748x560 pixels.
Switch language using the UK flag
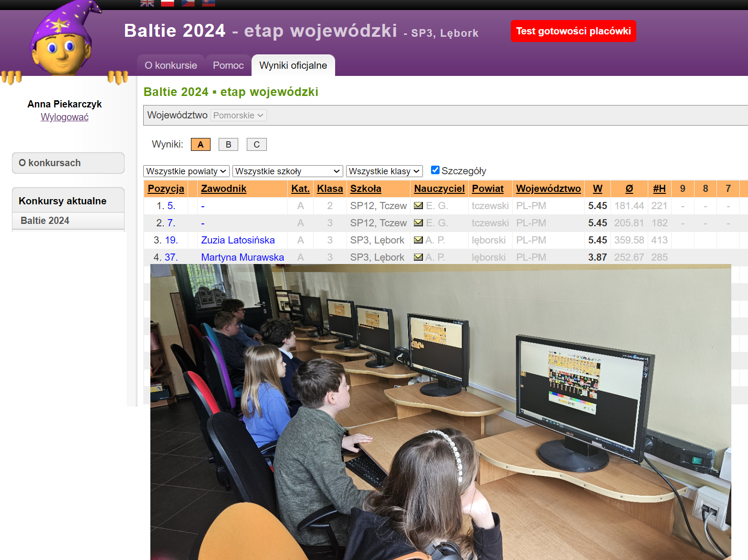(147, 3)
